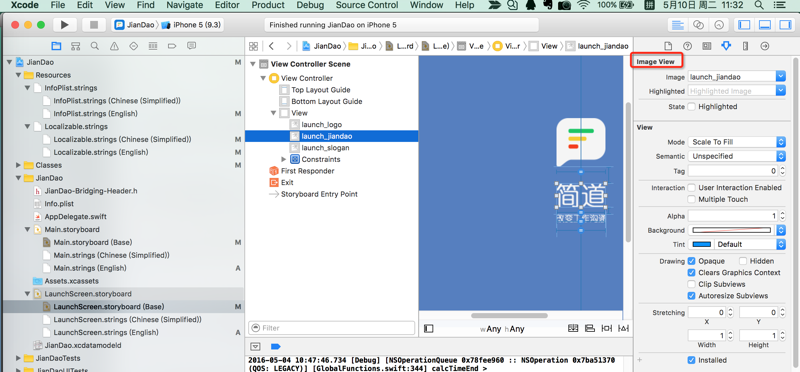Screen dimensions: 800x372
Task: Show the Attributes inspector
Action: click(x=726, y=46)
